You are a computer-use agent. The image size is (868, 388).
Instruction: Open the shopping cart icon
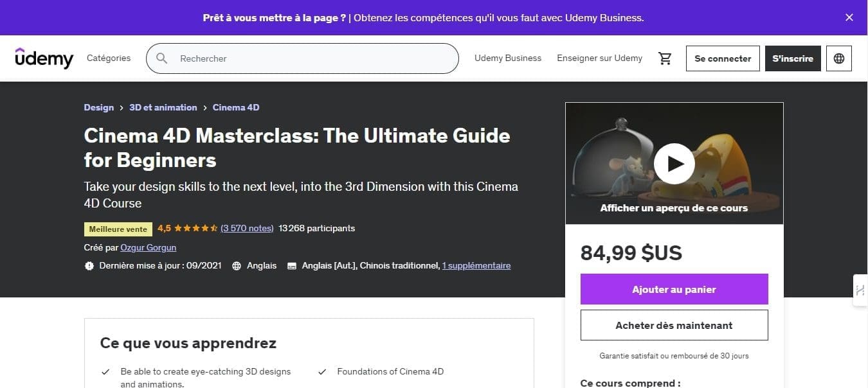click(x=665, y=58)
